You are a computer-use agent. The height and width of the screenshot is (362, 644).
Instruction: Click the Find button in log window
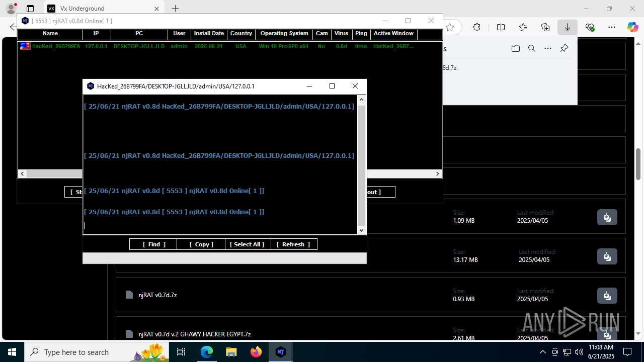[153, 244]
